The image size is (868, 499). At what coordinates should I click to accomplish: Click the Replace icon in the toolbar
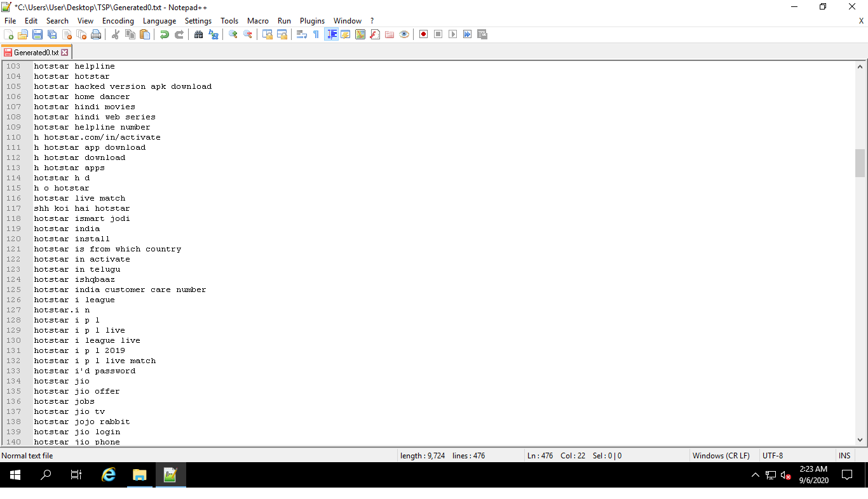pos(214,34)
